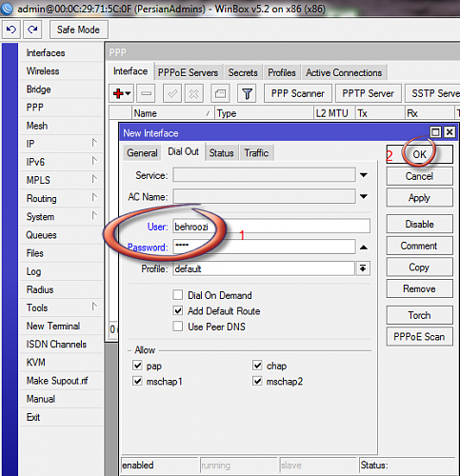Click the checkmark enable toolbar icon

coord(172,93)
